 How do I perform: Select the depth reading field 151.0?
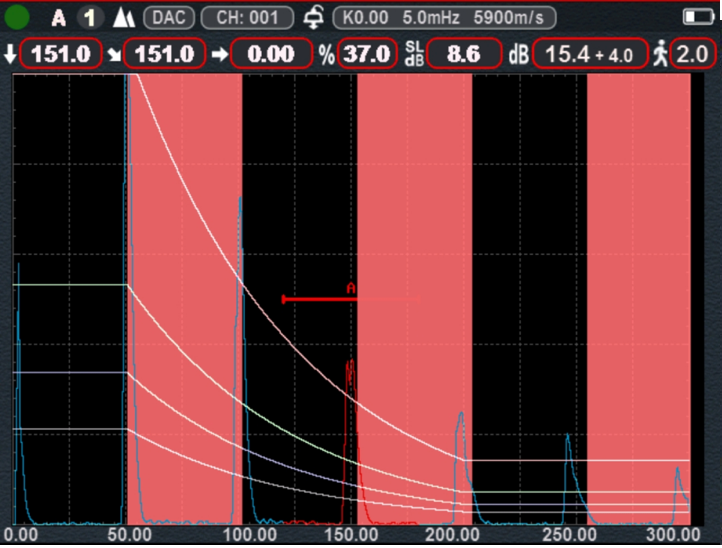pyautogui.click(x=60, y=54)
